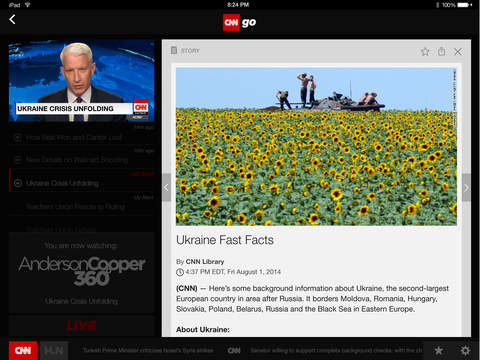Tap the 8:24 PM clock in status bar

point(238,5)
